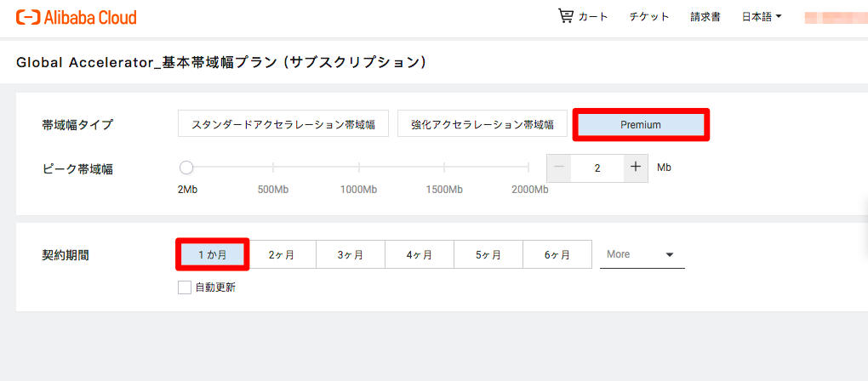Select the 1か月 contract period
This screenshot has height=381, width=868.
coord(213,254)
